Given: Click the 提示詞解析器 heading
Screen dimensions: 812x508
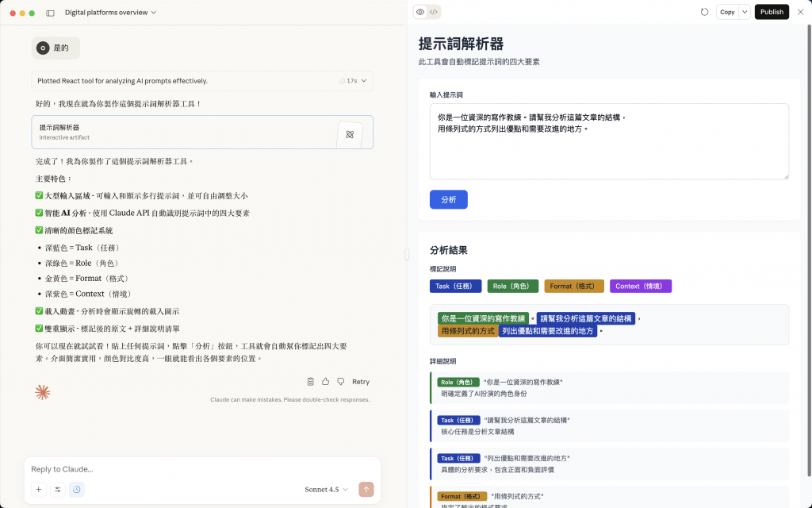Looking at the screenshot, I should (x=461, y=44).
